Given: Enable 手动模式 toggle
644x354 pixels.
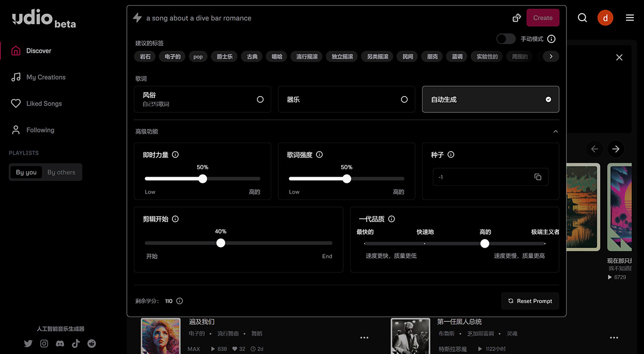Looking at the screenshot, I should point(506,39).
